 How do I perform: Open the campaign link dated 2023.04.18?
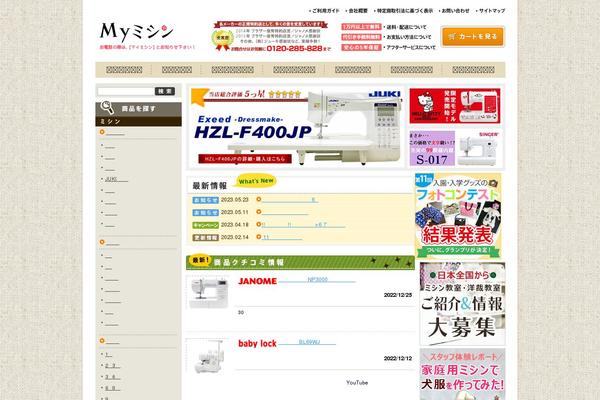pos(303,225)
